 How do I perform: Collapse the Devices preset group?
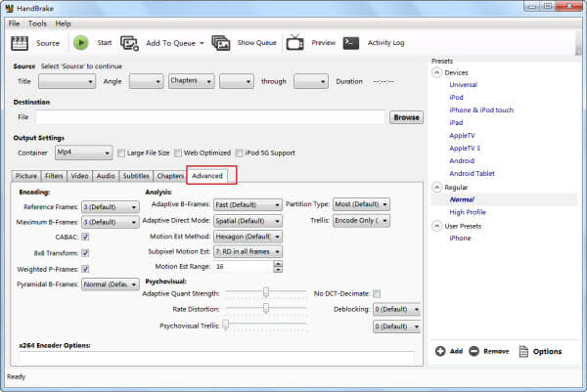(436, 72)
